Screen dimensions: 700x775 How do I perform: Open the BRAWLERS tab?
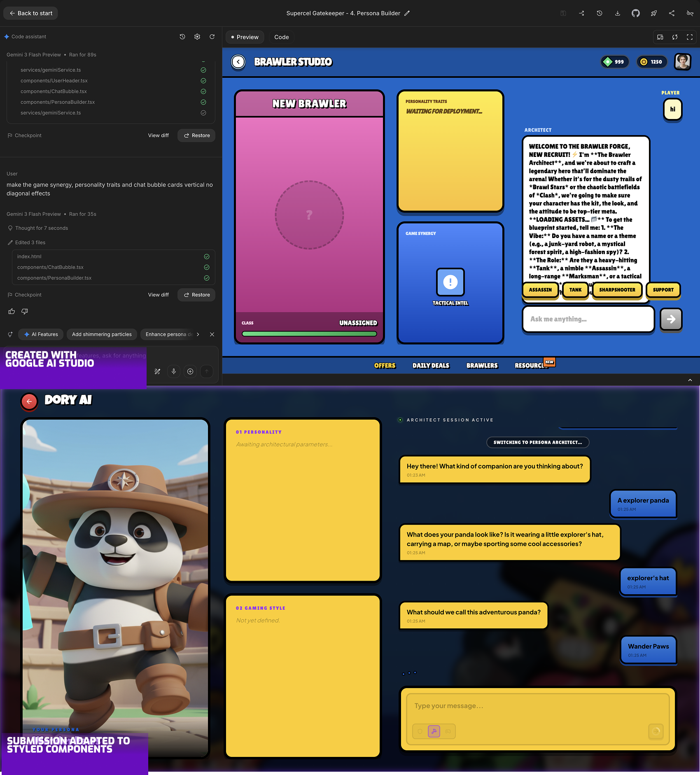pyautogui.click(x=482, y=366)
